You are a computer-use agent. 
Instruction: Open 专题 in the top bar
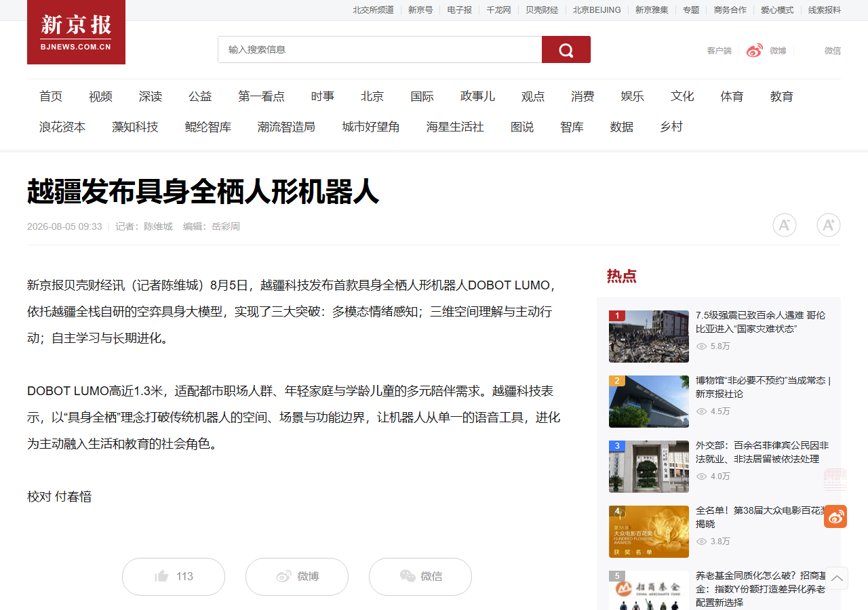point(691,10)
